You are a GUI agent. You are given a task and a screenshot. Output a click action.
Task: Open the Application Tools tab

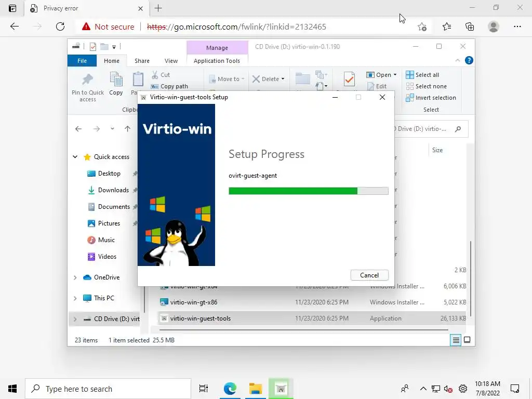[x=217, y=61]
